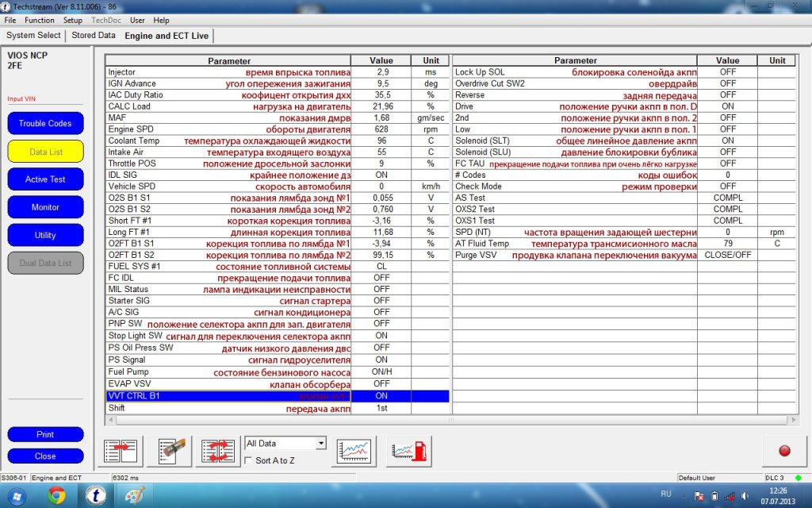Open Chrome from the taskbar
Screen dimensions: 812x508
tap(56, 496)
